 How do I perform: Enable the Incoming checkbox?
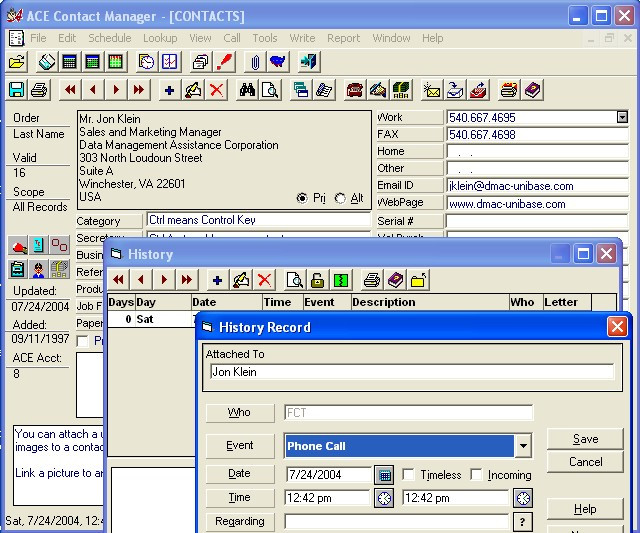click(x=476, y=474)
